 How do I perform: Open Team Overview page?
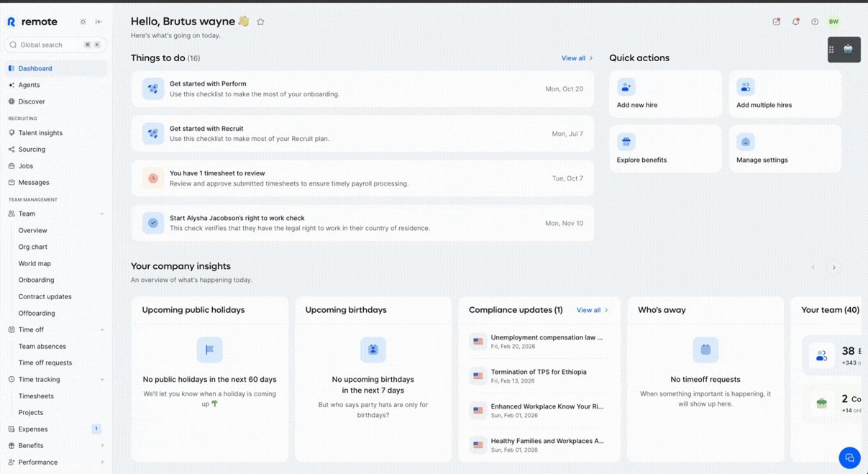tap(33, 230)
